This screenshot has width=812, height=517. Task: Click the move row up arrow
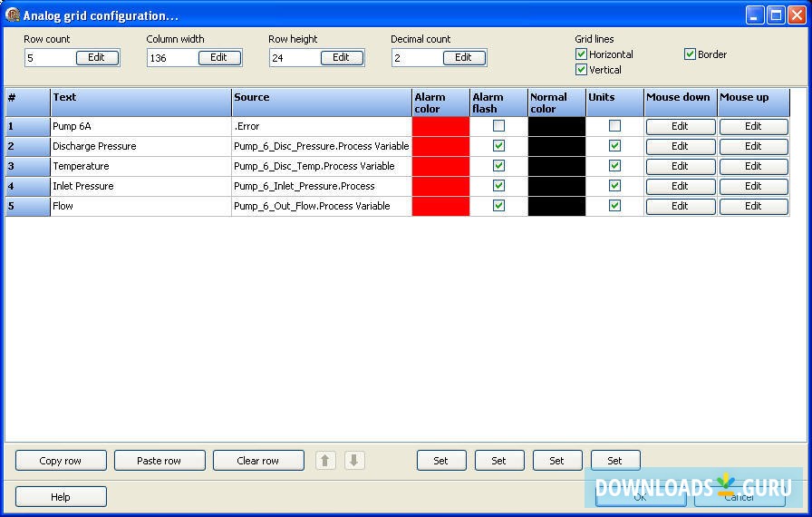click(x=325, y=460)
